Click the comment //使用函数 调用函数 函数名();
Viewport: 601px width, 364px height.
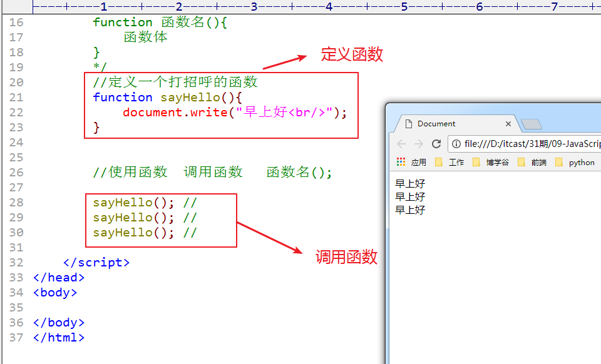click(x=212, y=172)
